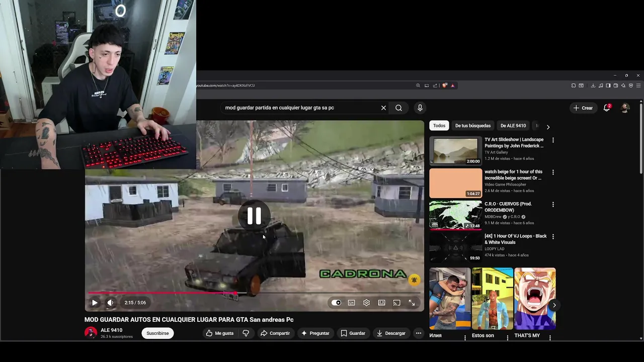Screen dimensions: 644x362
Task: Dislike the video
Action: [x=246, y=333]
